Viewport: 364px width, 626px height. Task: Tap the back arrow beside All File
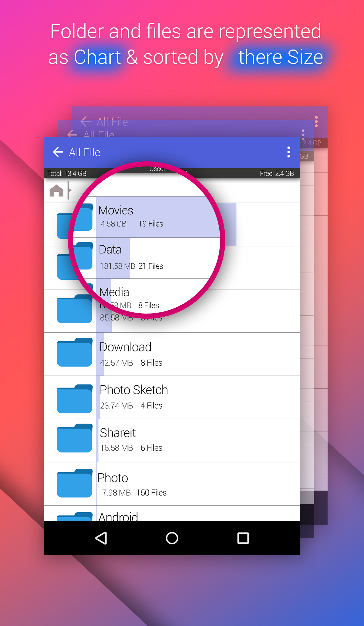(58, 152)
